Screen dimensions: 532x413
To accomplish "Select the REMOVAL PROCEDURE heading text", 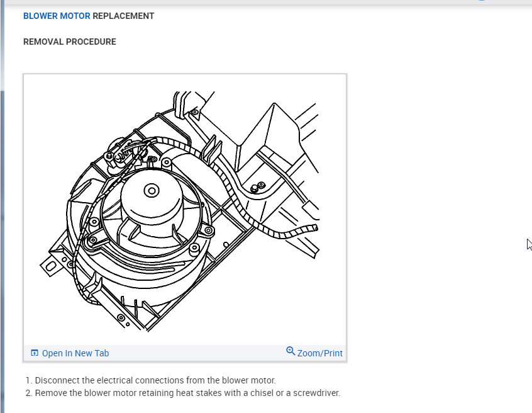I will click(70, 42).
